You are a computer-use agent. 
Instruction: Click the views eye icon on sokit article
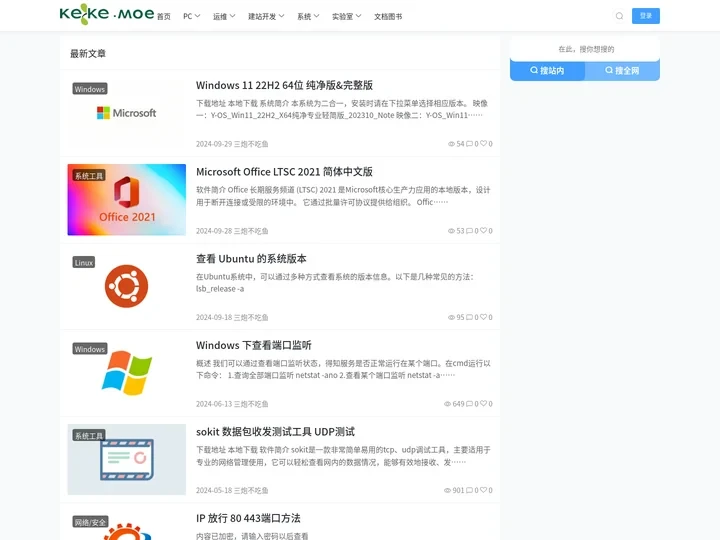coord(447,490)
